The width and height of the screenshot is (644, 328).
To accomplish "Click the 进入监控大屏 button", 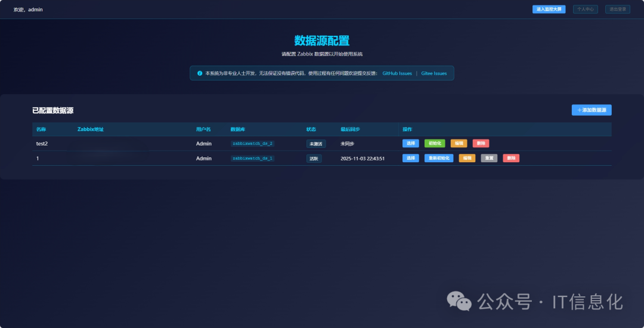I will coord(549,9).
